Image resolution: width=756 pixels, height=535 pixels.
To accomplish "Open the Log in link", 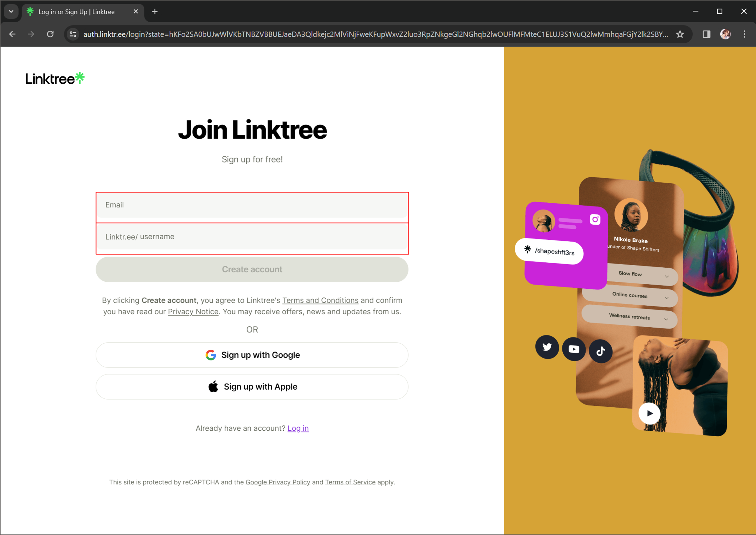I will (298, 428).
